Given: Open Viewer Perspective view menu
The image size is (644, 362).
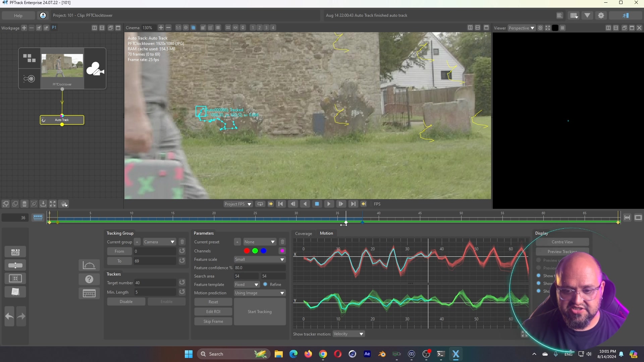Looking at the screenshot, I should coord(521,28).
